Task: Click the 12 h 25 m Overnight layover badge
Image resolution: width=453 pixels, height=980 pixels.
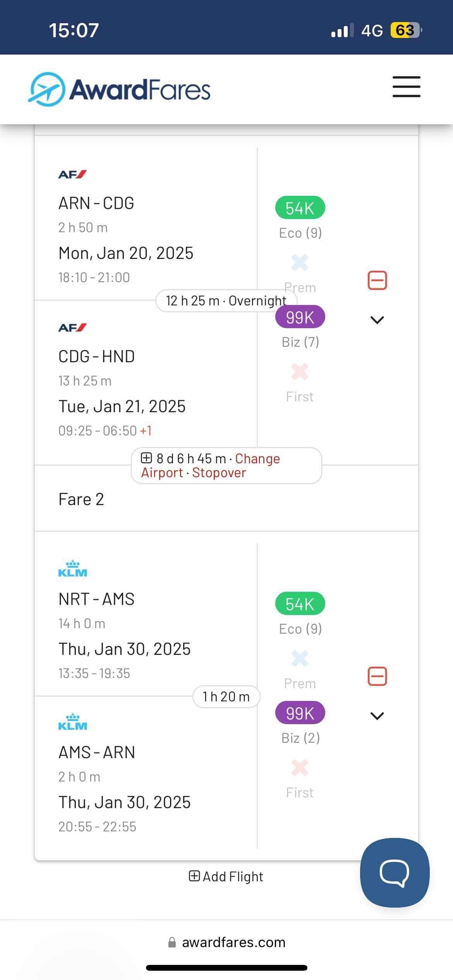Action: click(x=226, y=301)
